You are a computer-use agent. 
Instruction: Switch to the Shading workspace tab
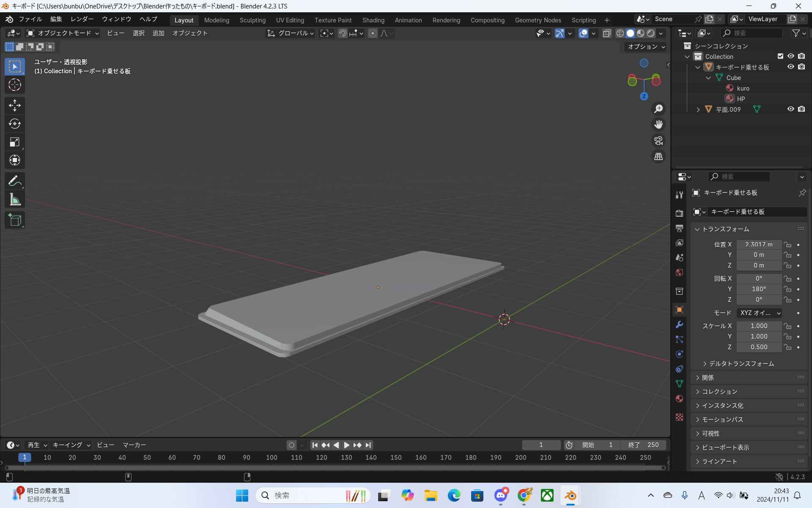tap(373, 20)
